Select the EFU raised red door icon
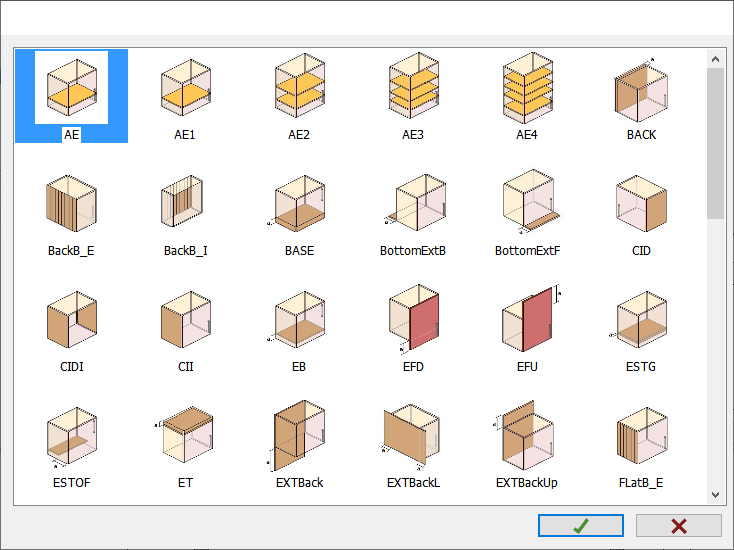This screenshot has height=550, width=734. (531, 318)
